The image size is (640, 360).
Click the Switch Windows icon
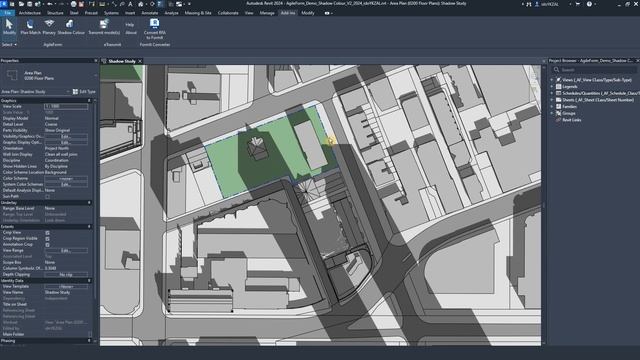pos(179,4)
